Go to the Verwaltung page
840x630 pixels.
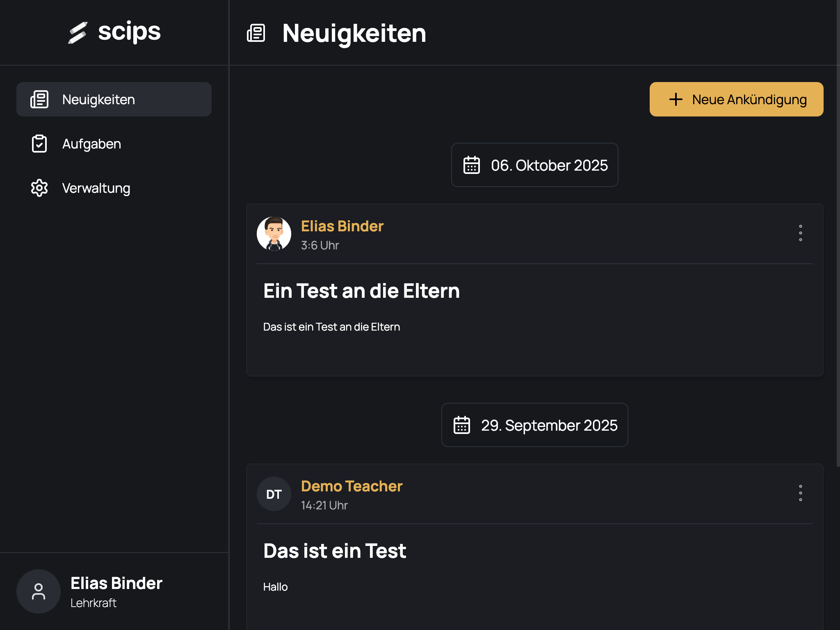tap(96, 188)
